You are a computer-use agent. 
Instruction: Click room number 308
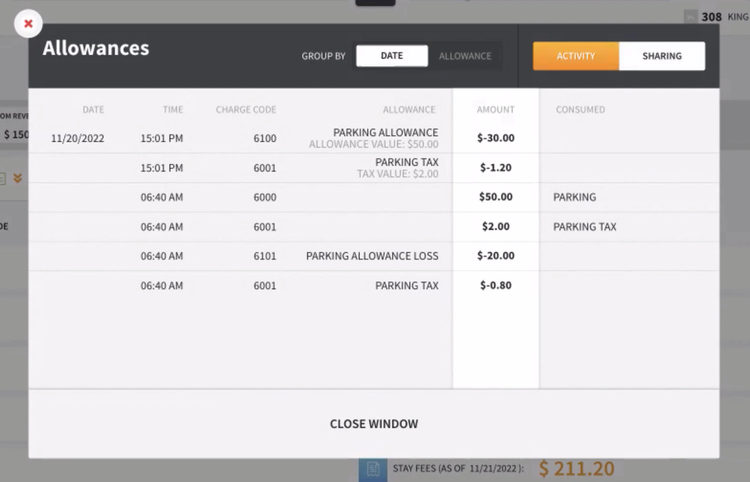pyautogui.click(x=711, y=17)
